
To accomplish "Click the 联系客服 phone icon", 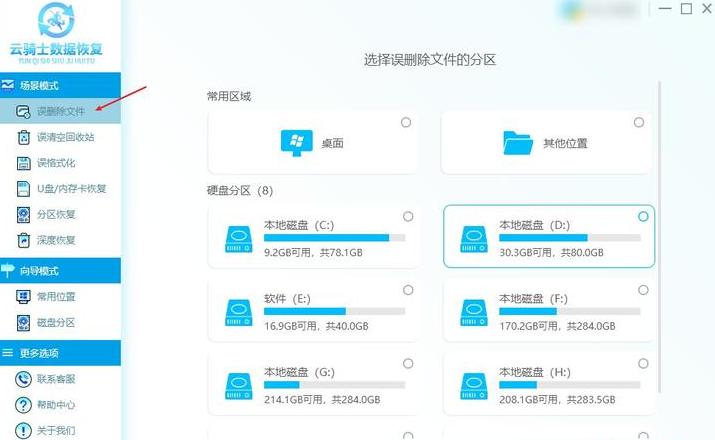I will (23, 379).
